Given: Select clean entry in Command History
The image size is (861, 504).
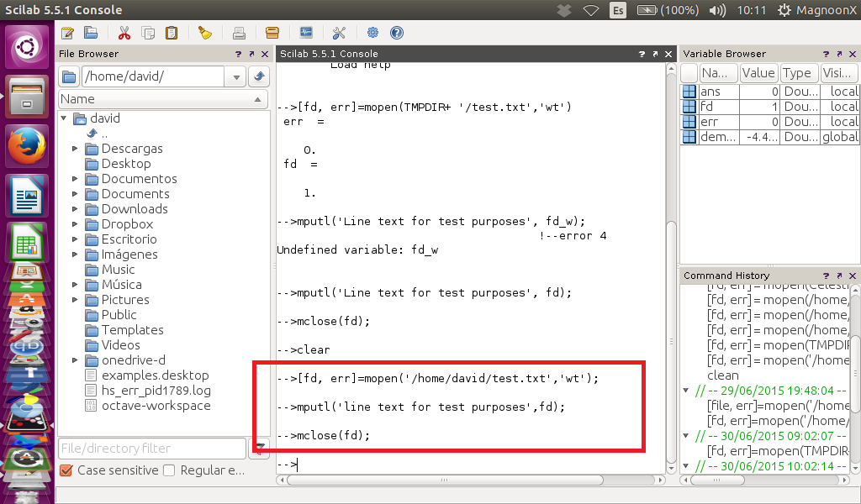Looking at the screenshot, I should point(722,375).
